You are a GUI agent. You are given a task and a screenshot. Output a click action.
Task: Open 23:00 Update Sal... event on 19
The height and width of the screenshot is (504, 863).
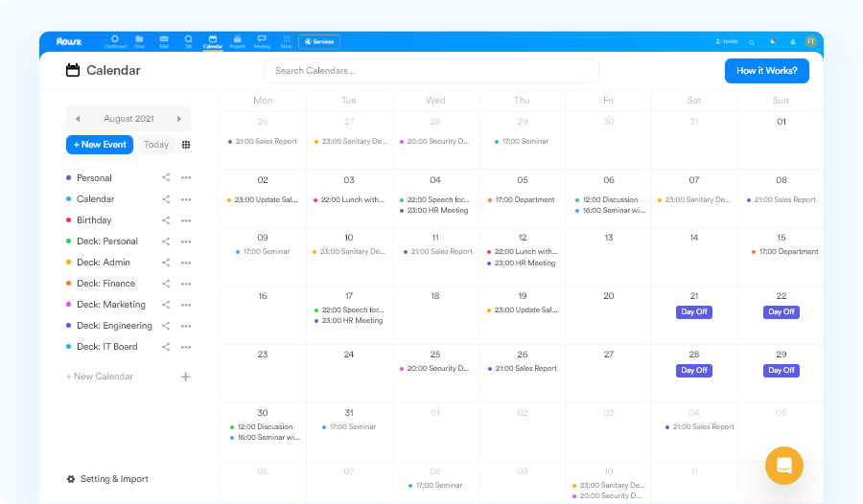522,309
